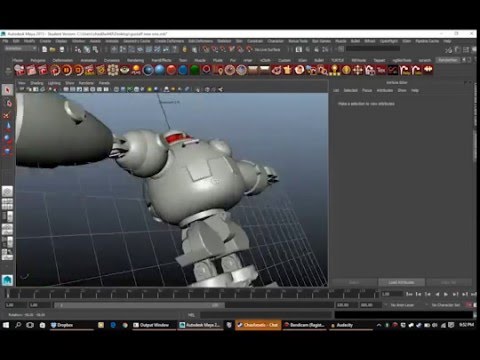The width and height of the screenshot is (480, 360).
Task: Toggle the auto keyframe button
Action: tap(470, 305)
